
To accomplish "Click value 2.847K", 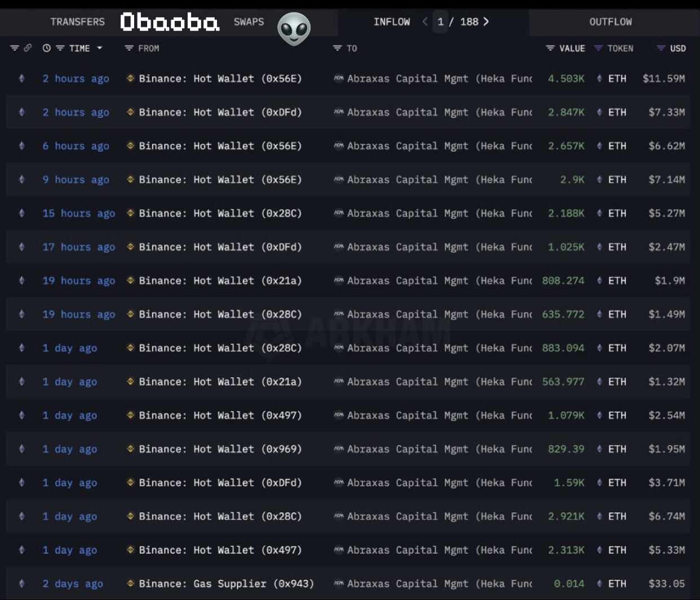I will tap(566, 112).
